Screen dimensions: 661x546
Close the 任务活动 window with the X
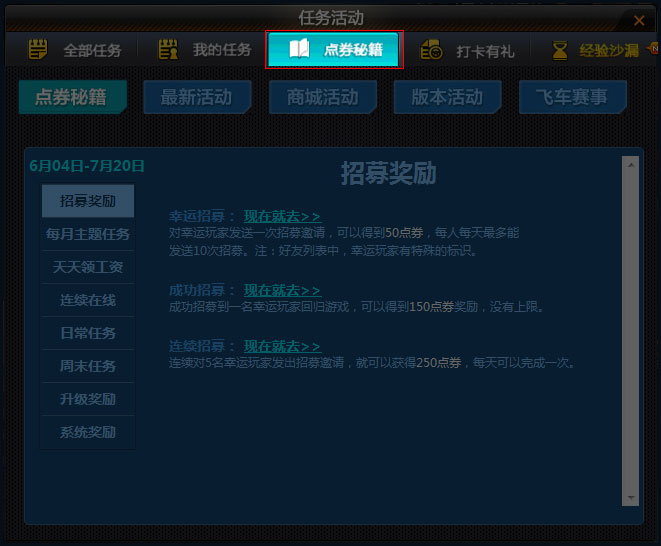tap(639, 20)
